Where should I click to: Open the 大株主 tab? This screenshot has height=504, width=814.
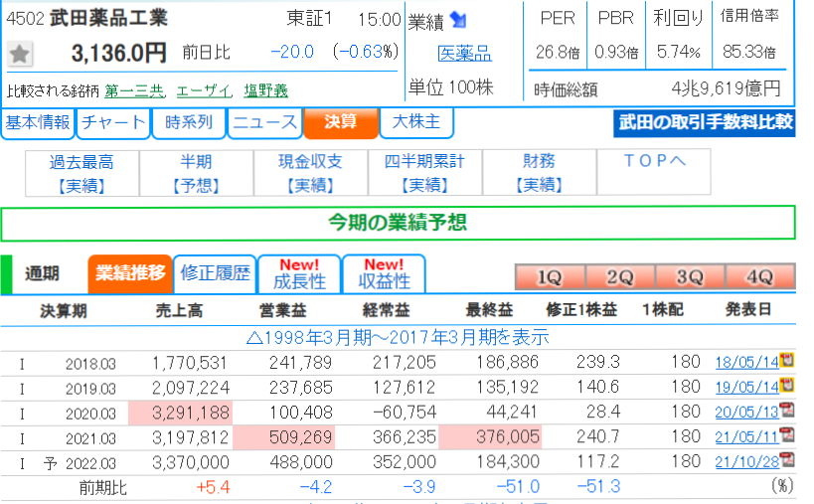click(416, 123)
